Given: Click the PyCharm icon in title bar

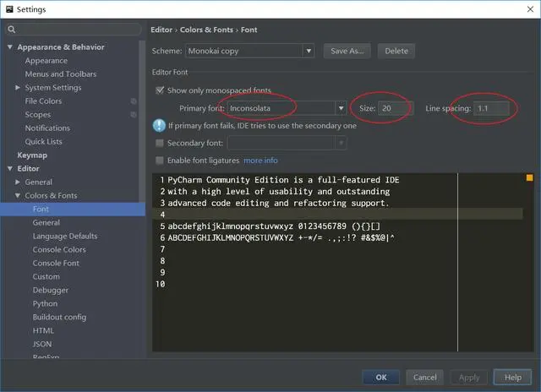Looking at the screenshot, I should 9,9.
